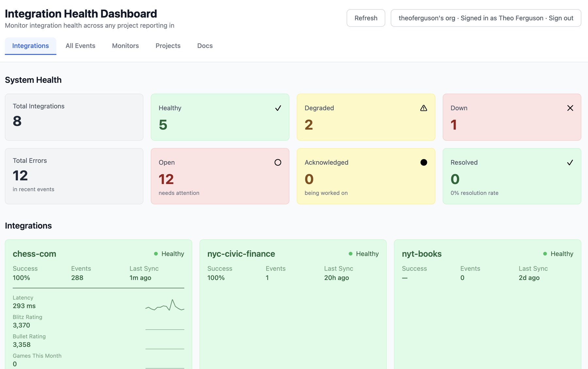
Task: Select the Resolved errors card
Action: click(512, 176)
